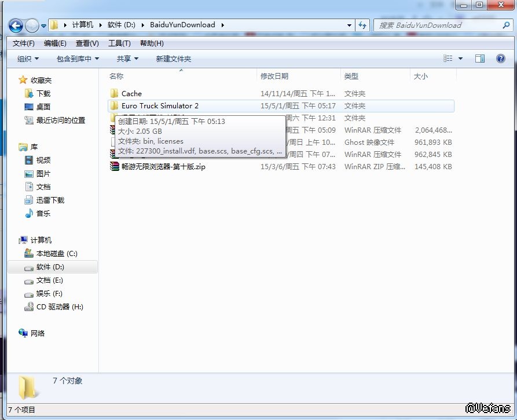The height and width of the screenshot is (420, 517).
Task: Open the 组织 dropdown
Action: (28, 59)
